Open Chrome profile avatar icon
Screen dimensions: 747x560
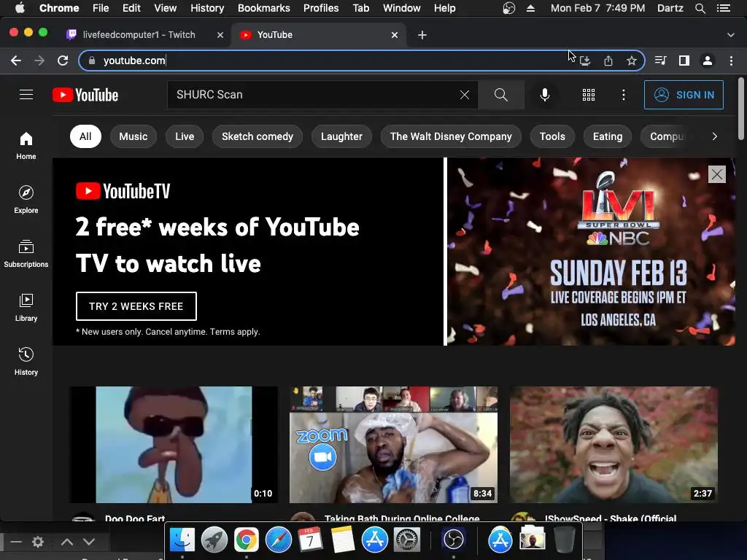708,61
